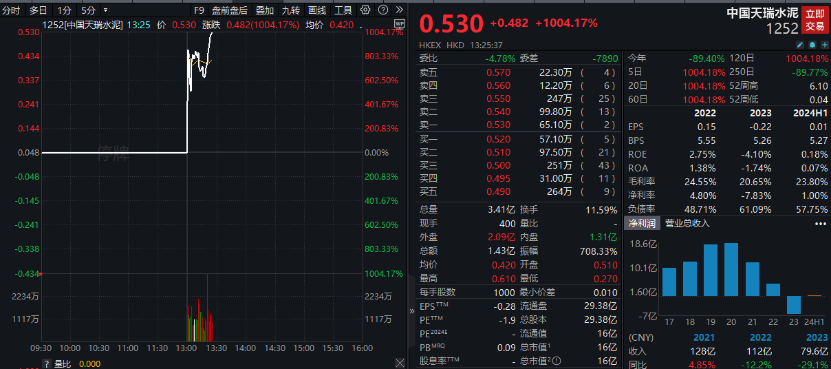Open chart settings gear icon
831x369 pixels.
click(365, 10)
